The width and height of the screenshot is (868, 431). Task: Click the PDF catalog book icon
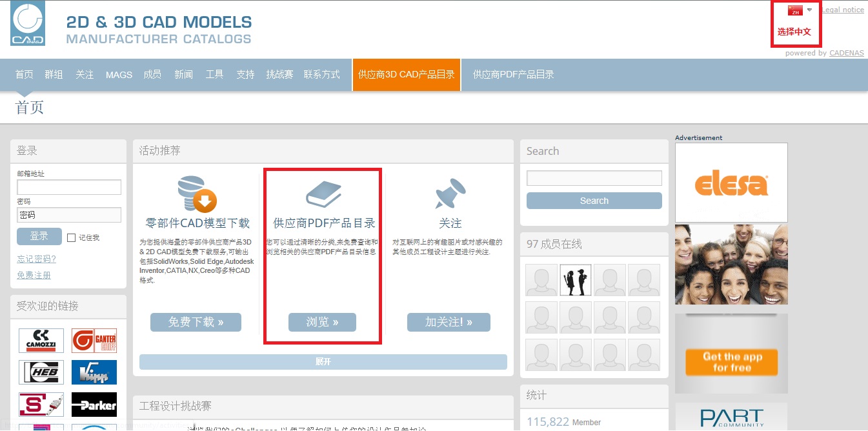point(323,194)
